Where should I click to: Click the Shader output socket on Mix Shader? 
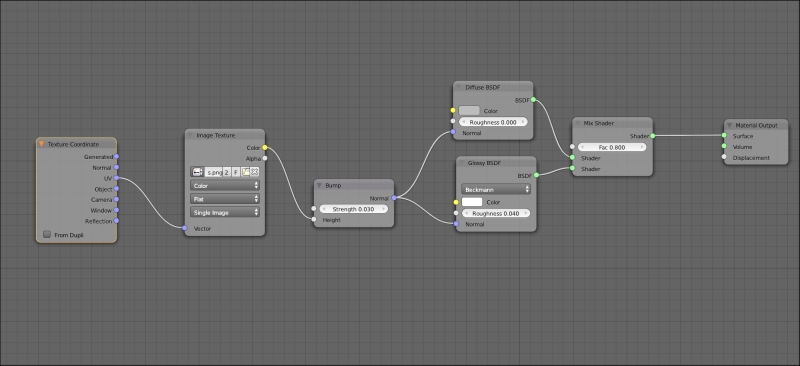click(x=653, y=136)
